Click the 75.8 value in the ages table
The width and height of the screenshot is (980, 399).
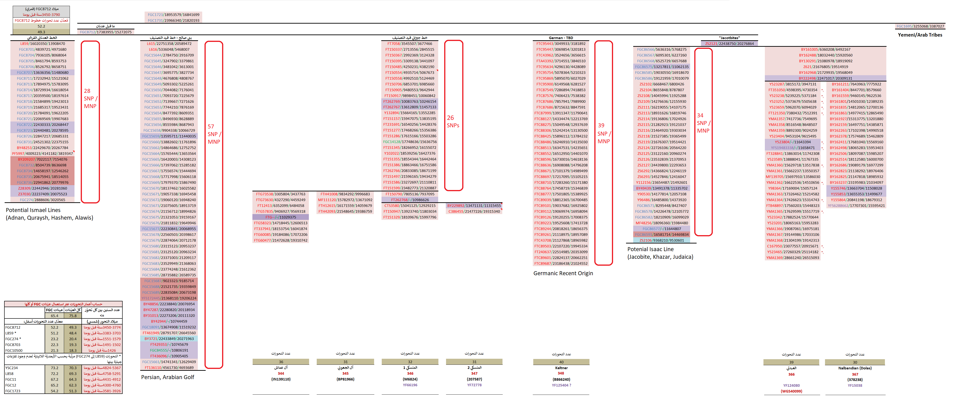pyautogui.click(x=73, y=316)
